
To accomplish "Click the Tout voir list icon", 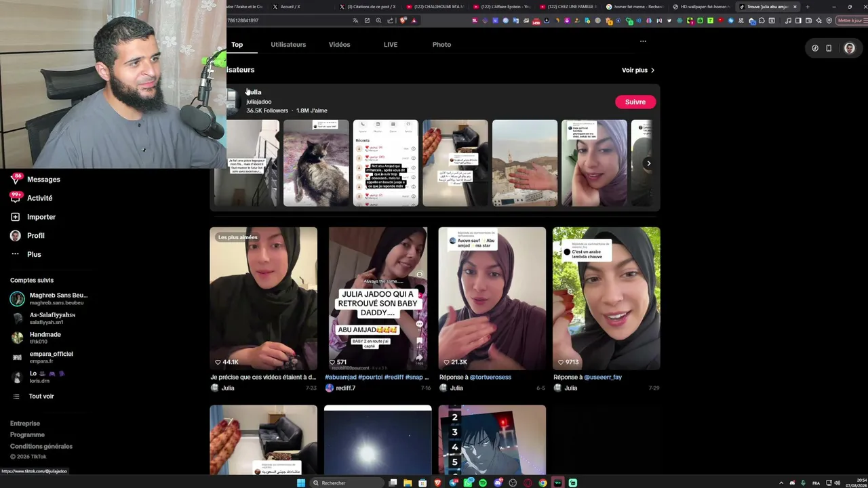I will (x=17, y=396).
